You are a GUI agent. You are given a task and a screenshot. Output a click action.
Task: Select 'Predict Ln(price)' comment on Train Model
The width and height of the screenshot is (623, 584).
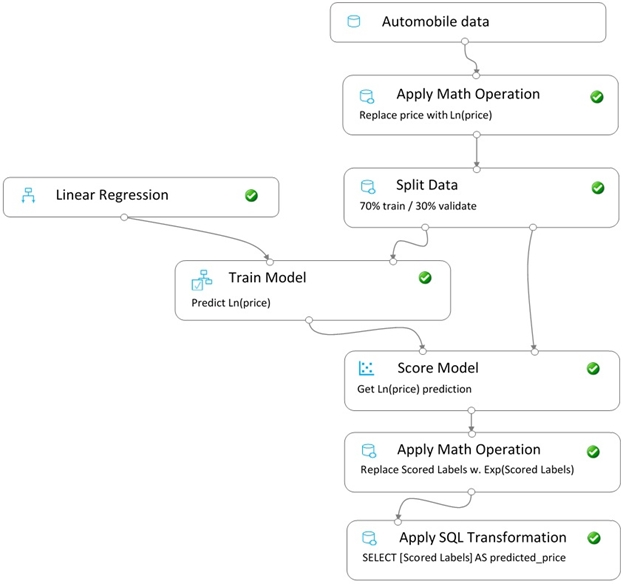[x=231, y=303]
